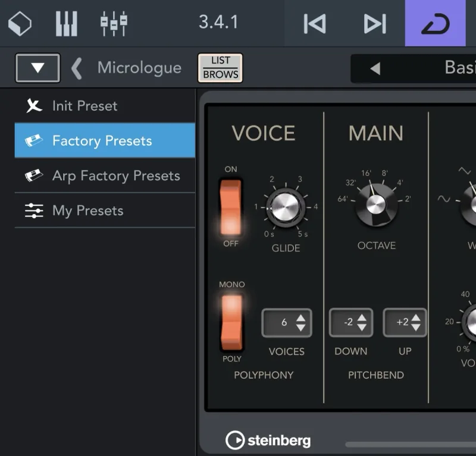
Task: Click the VOICES value field showing 6
Action: 287,323
